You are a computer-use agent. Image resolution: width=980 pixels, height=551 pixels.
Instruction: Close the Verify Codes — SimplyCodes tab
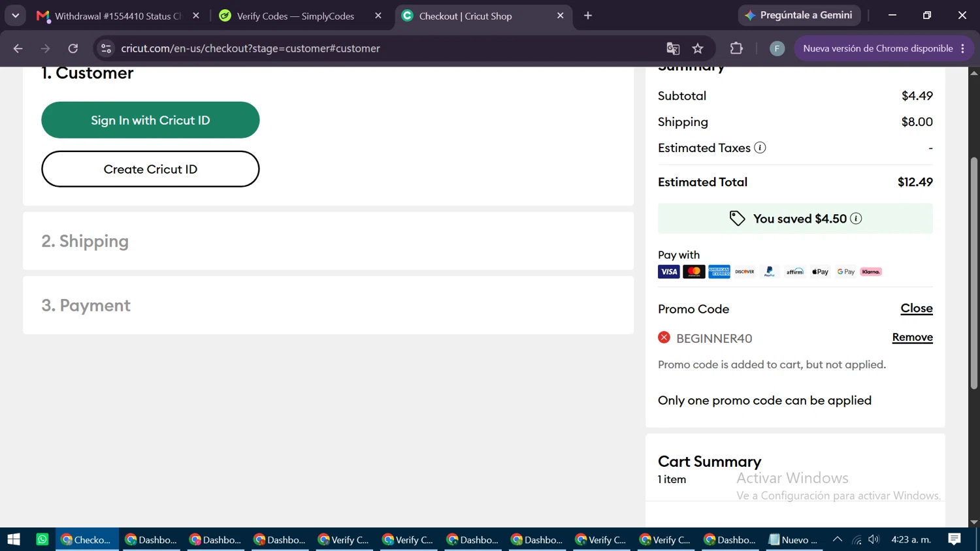click(x=378, y=16)
